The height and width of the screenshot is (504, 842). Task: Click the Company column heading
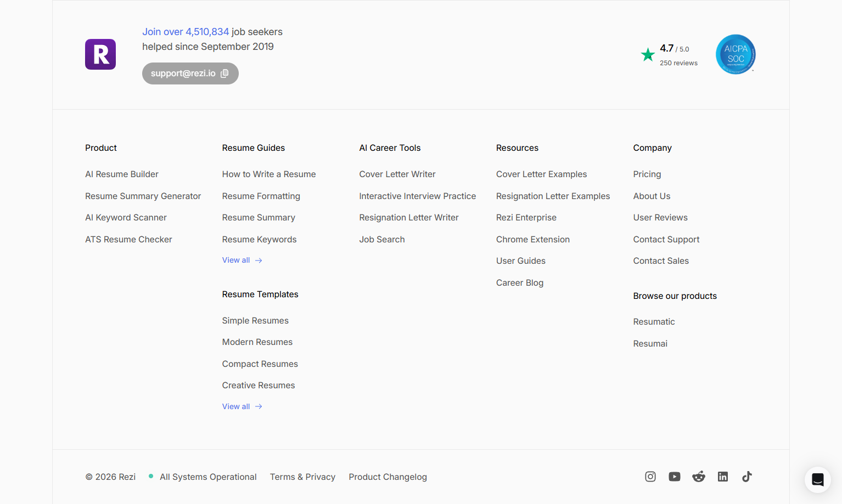pyautogui.click(x=652, y=148)
